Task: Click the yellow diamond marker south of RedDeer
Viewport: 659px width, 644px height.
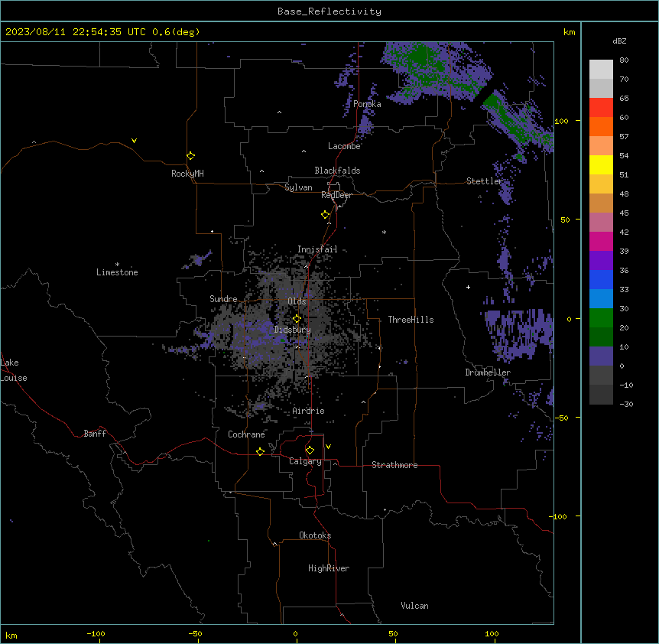Action: point(326,215)
